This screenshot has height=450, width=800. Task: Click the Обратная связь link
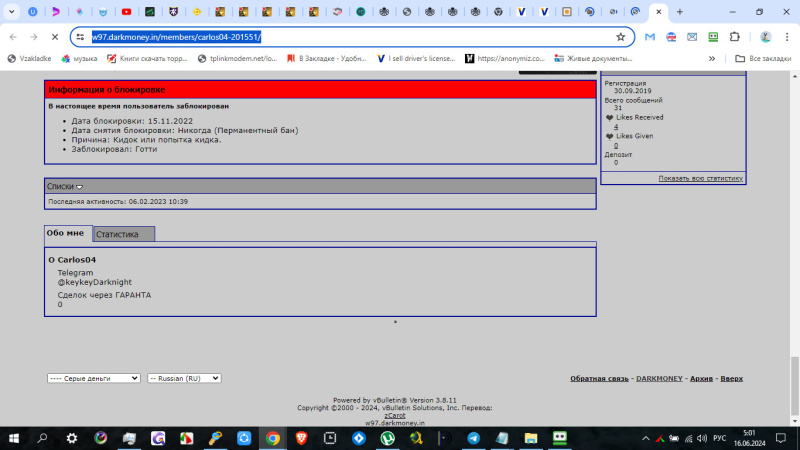599,379
